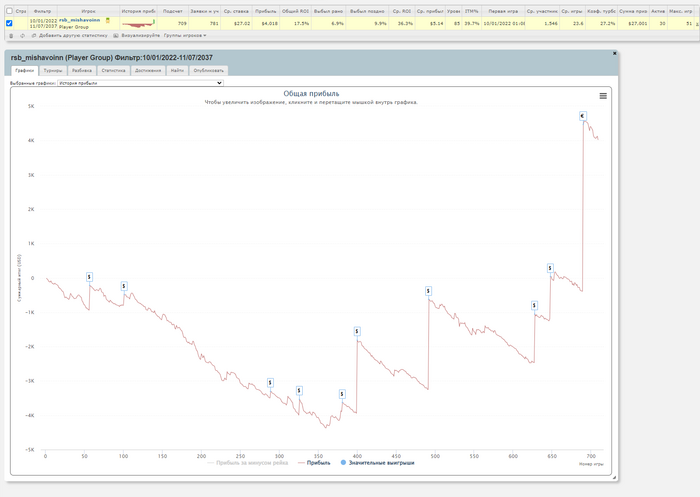Click the $ win marker near game 490

[x=428, y=291]
